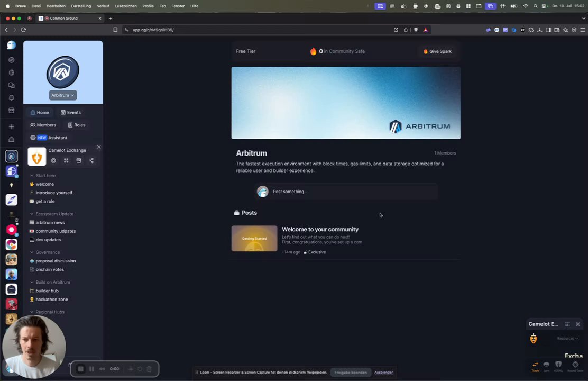Open the compass Explore icon in left rail
The height and width of the screenshot is (381, 588).
coord(11,60)
